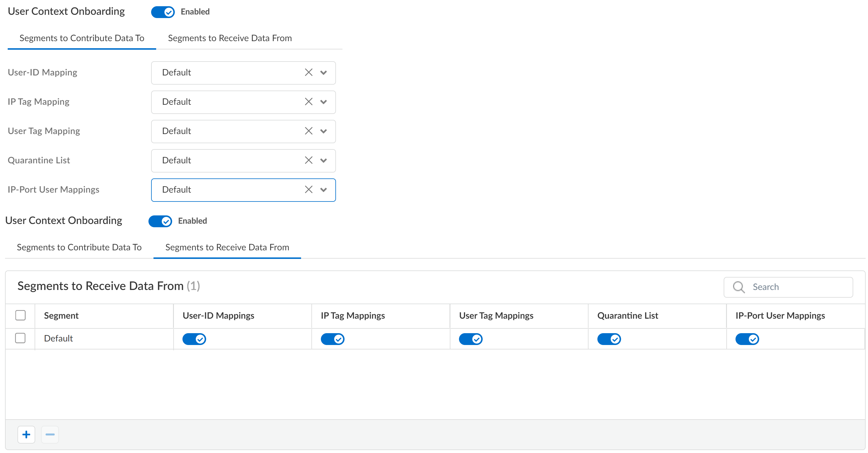
Task: Click the plus icon to add segment
Action: [x=26, y=434]
